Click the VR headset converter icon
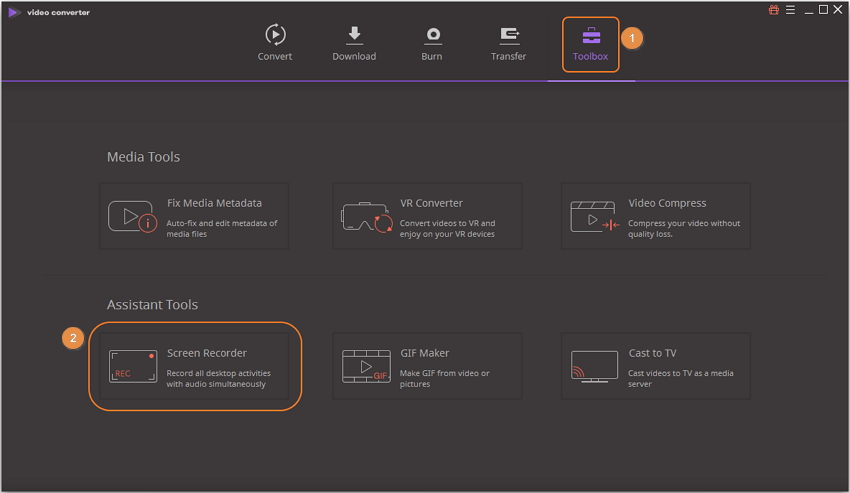 (x=366, y=217)
